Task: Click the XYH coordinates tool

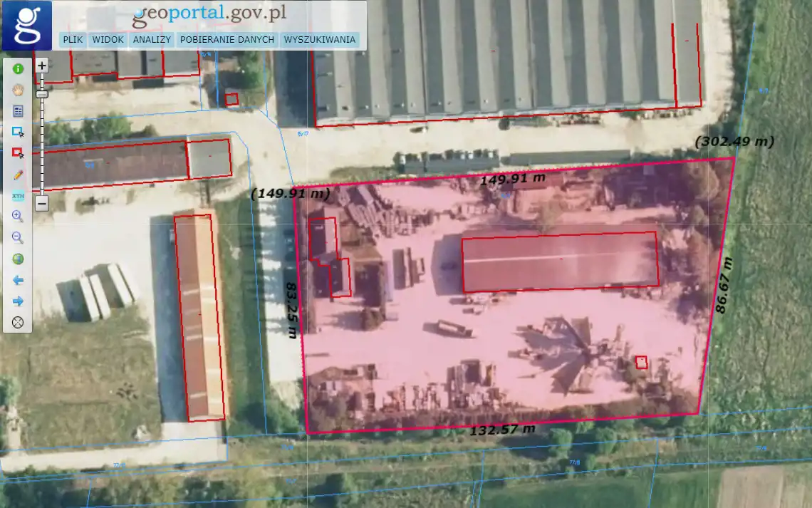Action: pos(18,196)
